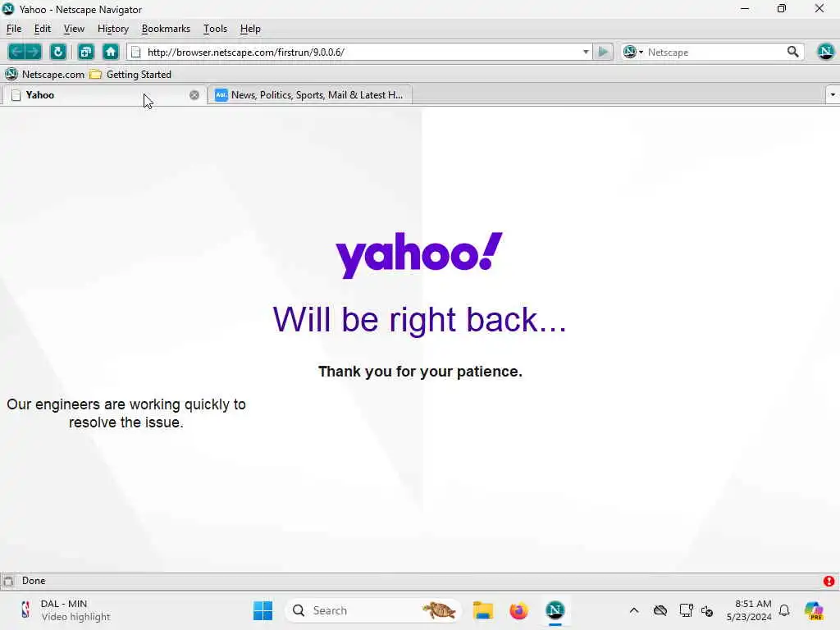Image resolution: width=840 pixels, height=630 pixels.
Task: Click the cloud sync-off tray icon
Action: pyautogui.click(x=660, y=610)
